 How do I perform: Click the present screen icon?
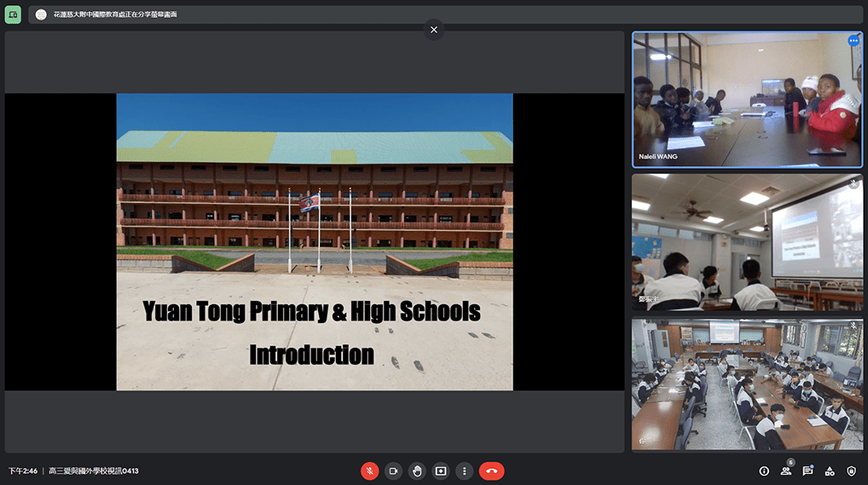click(441, 471)
